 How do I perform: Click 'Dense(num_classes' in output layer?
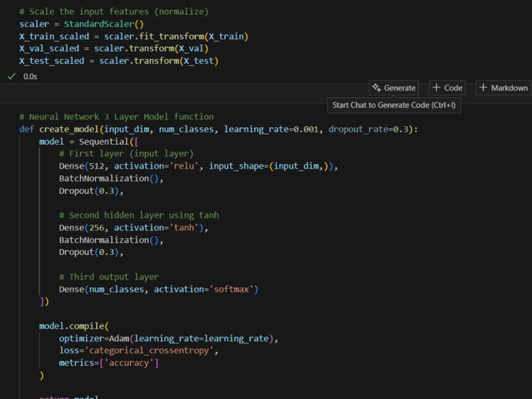(102, 289)
